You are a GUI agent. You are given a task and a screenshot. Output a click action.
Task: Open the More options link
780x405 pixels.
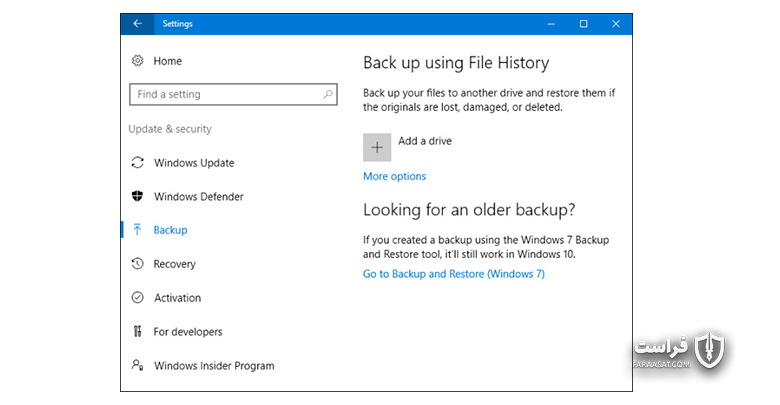[394, 176]
